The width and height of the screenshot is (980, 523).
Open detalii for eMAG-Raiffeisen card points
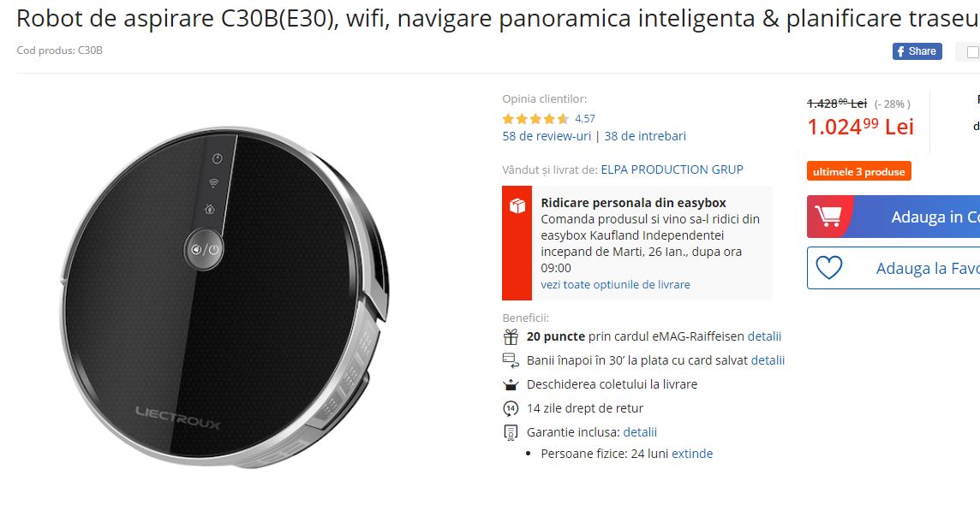tap(764, 336)
